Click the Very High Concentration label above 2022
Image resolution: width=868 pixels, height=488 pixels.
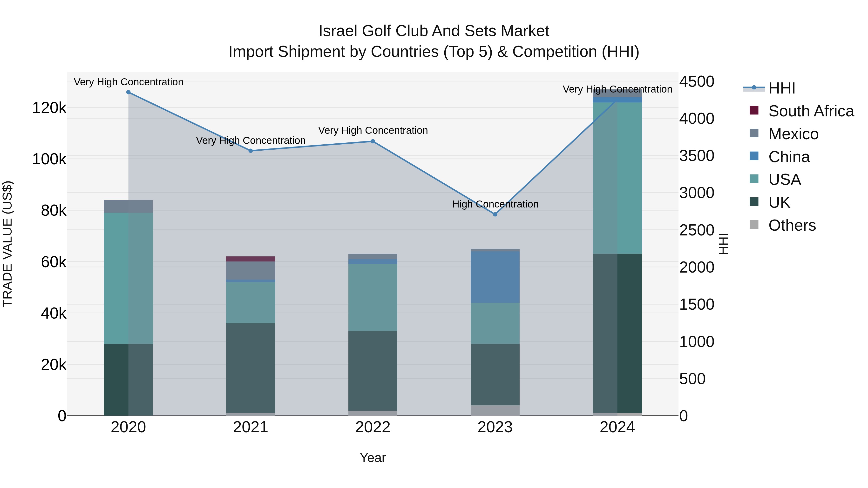pos(373,130)
